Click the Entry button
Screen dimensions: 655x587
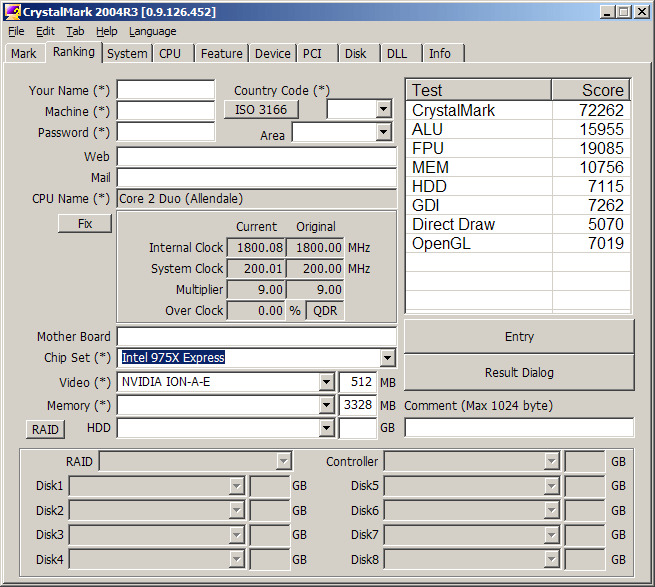(x=519, y=336)
